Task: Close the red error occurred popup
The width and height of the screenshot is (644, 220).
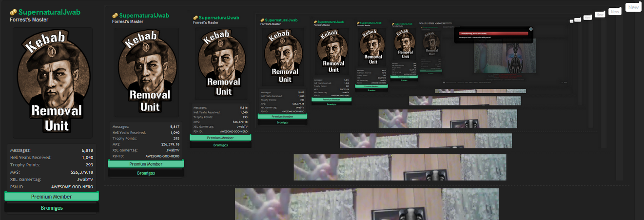Action: click(x=531, y=29)
